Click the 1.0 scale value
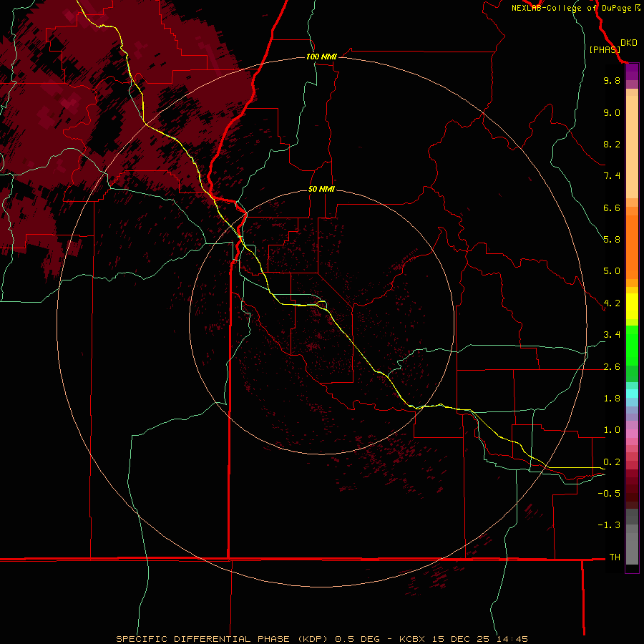Screen dimensions: 644x644 612,430
